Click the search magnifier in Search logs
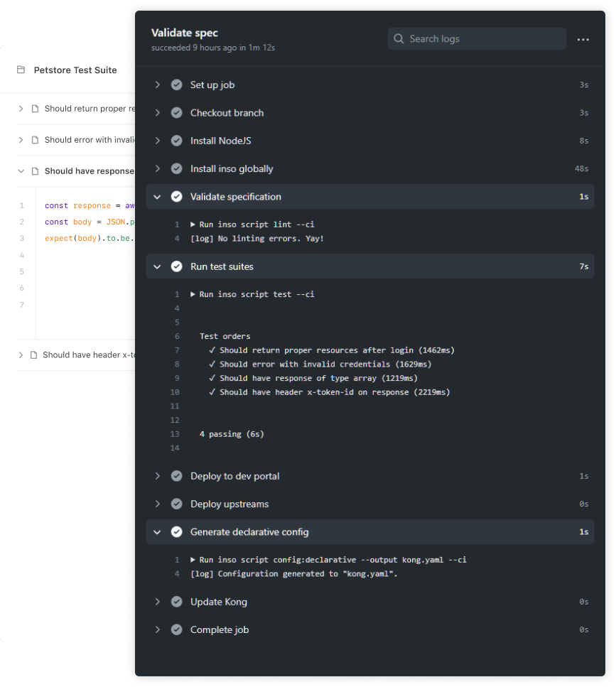The height and width of the screenshot is (687, 616). click(399, 39)
